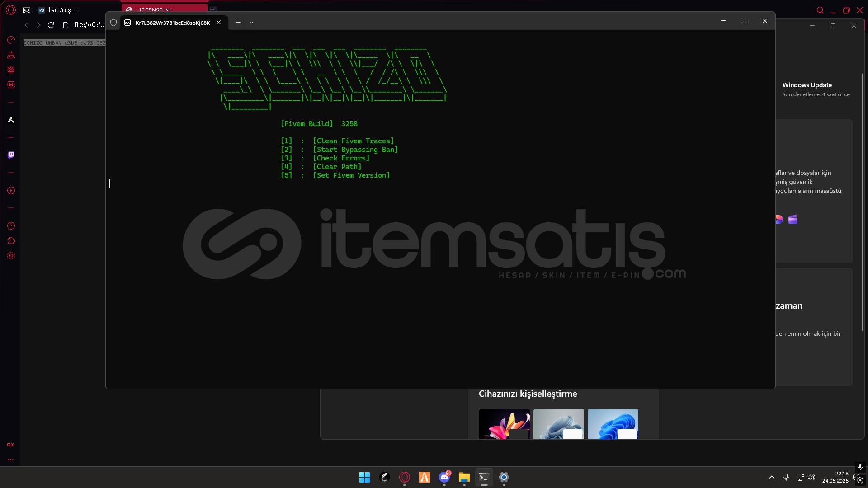Select the Kr7L382Wr37B1bcEd8soKj68 terminal tab

point(174,23)
